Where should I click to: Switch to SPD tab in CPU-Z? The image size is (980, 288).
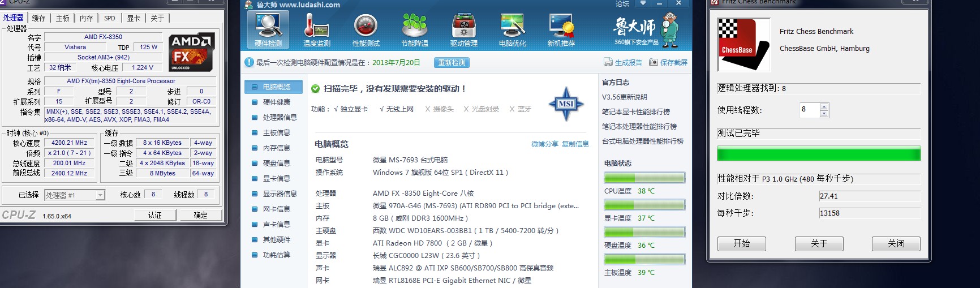click(110, 18)
